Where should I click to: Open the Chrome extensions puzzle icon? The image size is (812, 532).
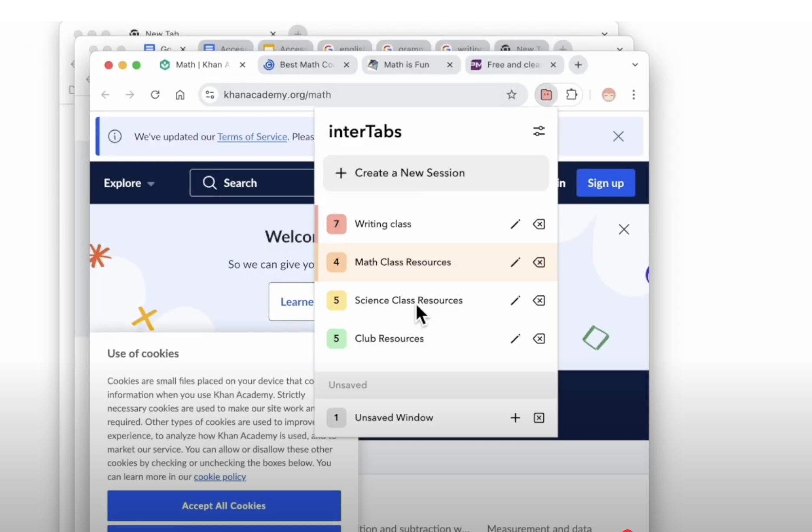(x=572, y=95)
